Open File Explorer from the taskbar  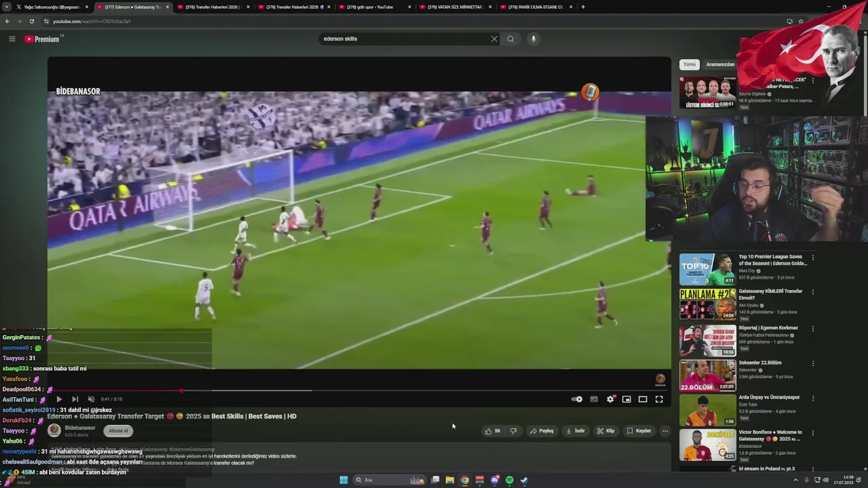(x=450, y=480)
